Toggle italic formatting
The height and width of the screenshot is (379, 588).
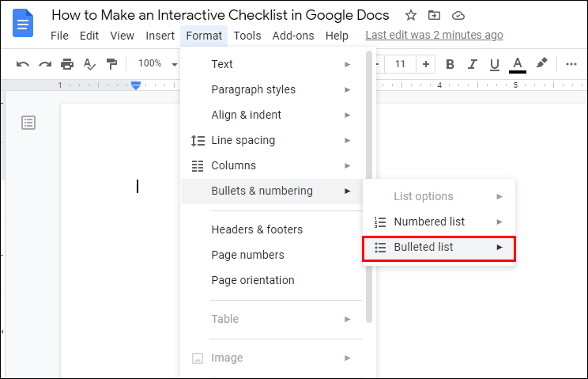pos(473,64)
